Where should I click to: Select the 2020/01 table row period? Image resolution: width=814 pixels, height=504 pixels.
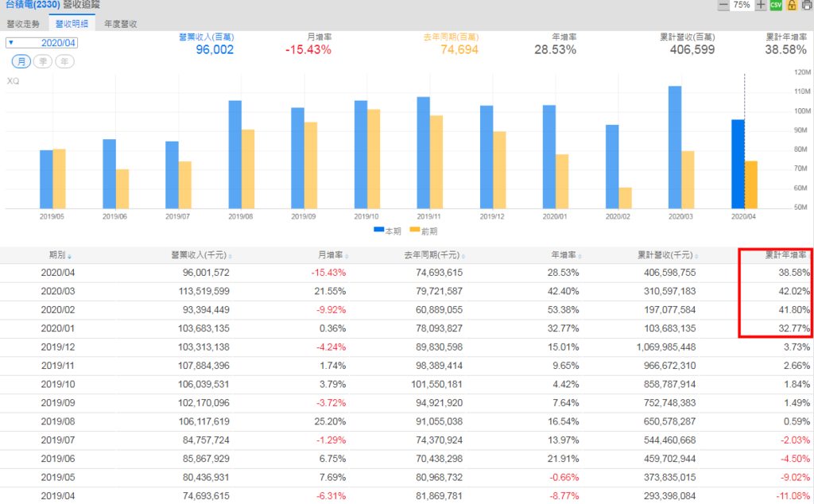click(57, 328)
